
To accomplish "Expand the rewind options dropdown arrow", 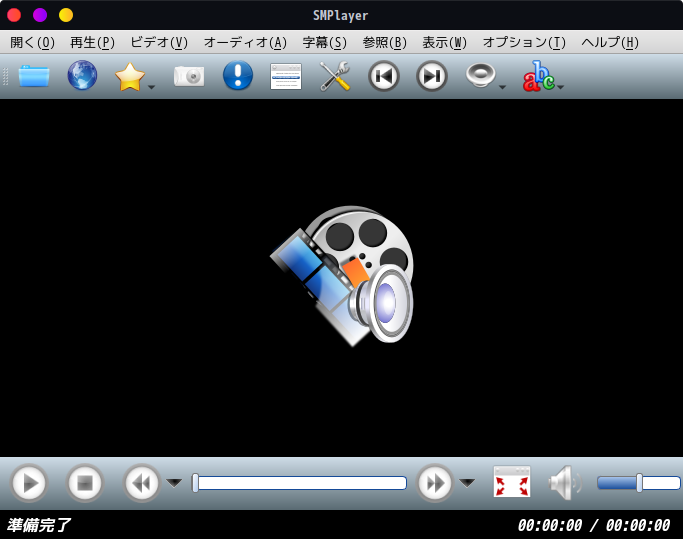I will point(174,482).
